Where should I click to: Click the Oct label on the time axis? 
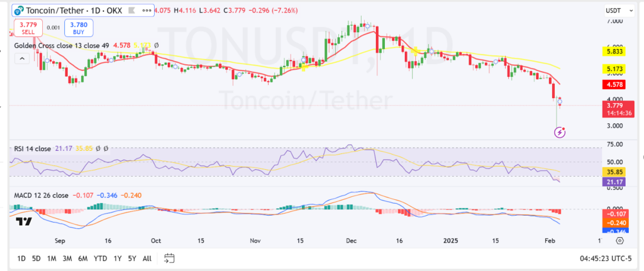tap(156, 241)
